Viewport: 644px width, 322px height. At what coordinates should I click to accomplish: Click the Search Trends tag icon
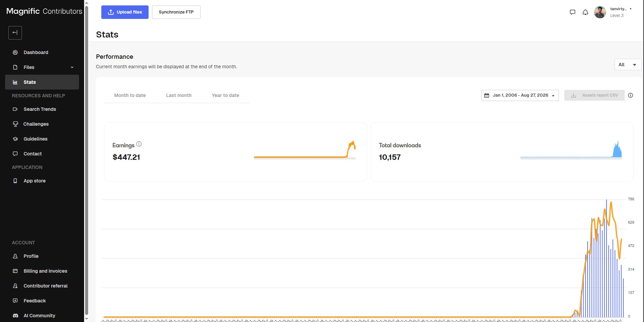tap(15, 109)
